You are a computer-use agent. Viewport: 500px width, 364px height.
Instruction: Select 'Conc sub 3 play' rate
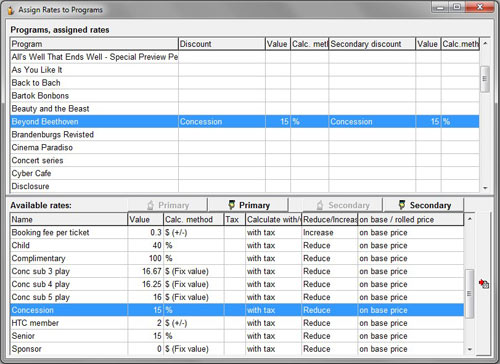237,271
